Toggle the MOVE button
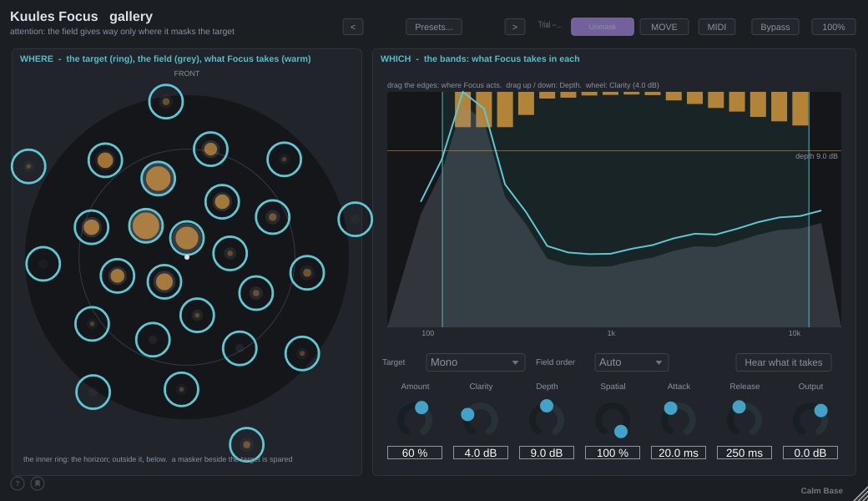The image size is (868, 501). click(x=664, y=27)
